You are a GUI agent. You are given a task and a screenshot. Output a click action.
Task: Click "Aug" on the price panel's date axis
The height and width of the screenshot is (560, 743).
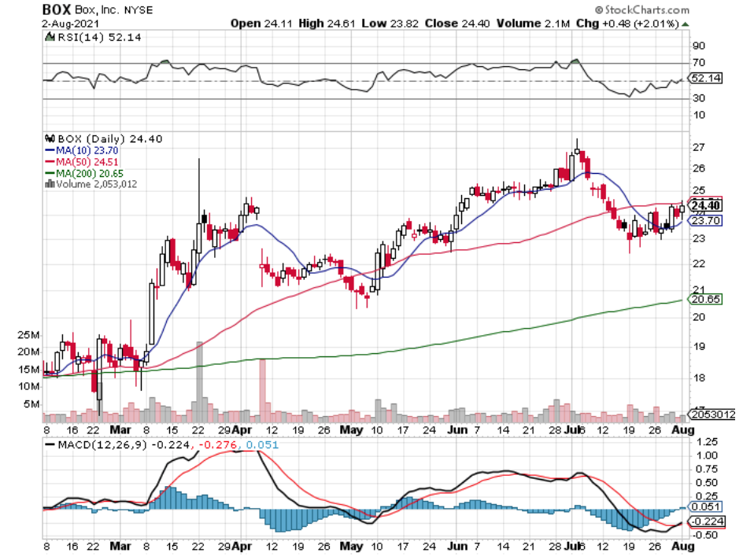click(683, 429)
